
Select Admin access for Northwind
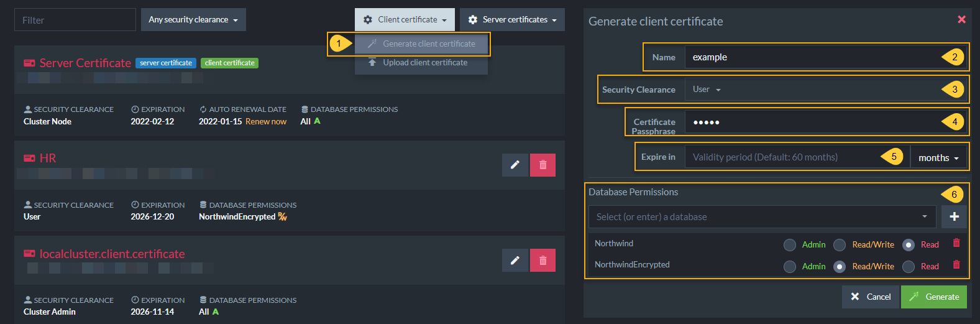click(790, 245)
